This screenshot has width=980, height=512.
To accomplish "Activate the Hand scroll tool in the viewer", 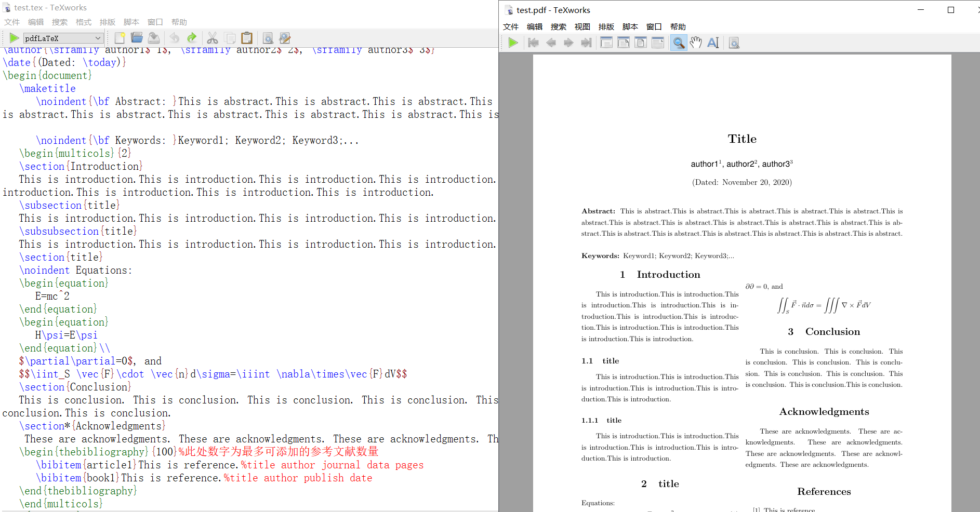I will coord(696,43).
